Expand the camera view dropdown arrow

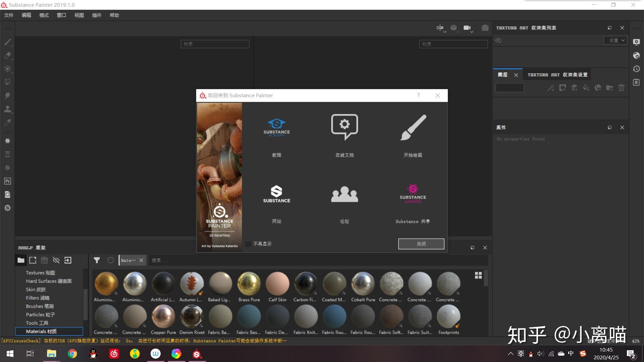click(472, 32)
